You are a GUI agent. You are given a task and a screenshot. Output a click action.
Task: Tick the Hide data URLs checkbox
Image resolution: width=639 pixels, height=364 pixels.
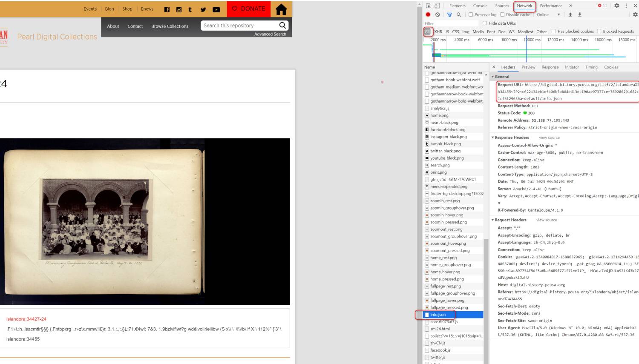point(485,23)
